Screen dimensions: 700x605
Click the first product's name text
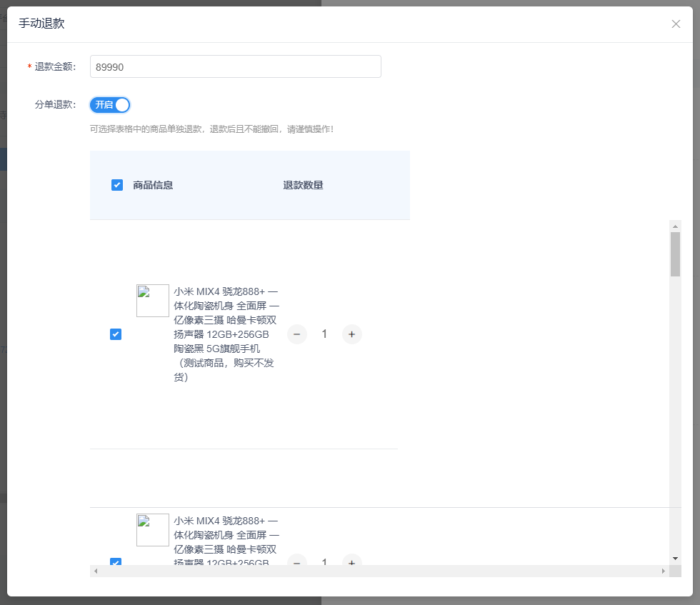click(226, 334)
